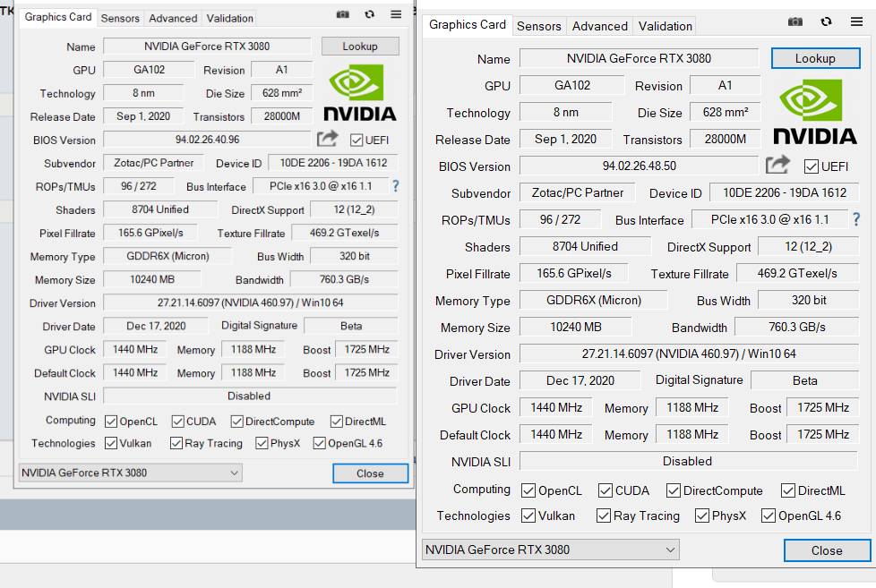
Task: Toggle OpenCL checkbox in right window
Action: (x=528, y=490)
